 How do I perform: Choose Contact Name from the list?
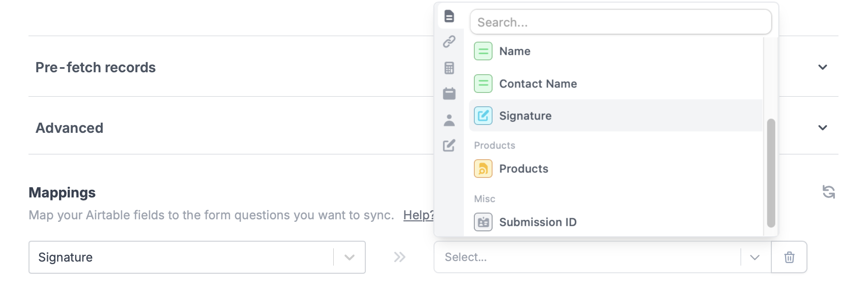pos(538,84)
